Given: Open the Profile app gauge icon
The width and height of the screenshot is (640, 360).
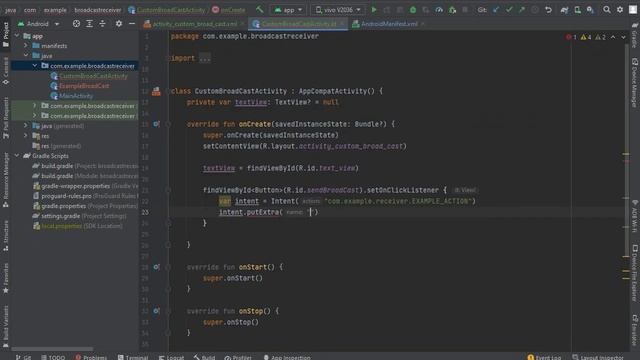Looking at the screenshot, I should (x=439, y=9).
